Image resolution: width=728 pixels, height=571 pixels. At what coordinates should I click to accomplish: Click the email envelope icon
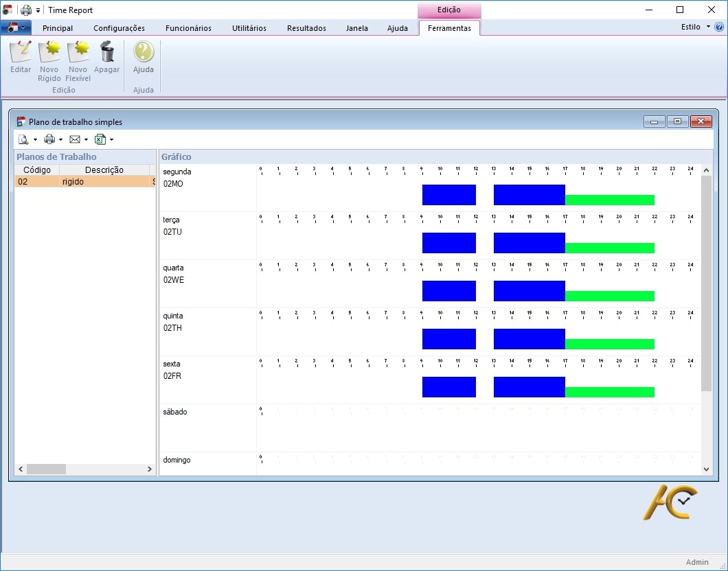click(x=75, y=139)
